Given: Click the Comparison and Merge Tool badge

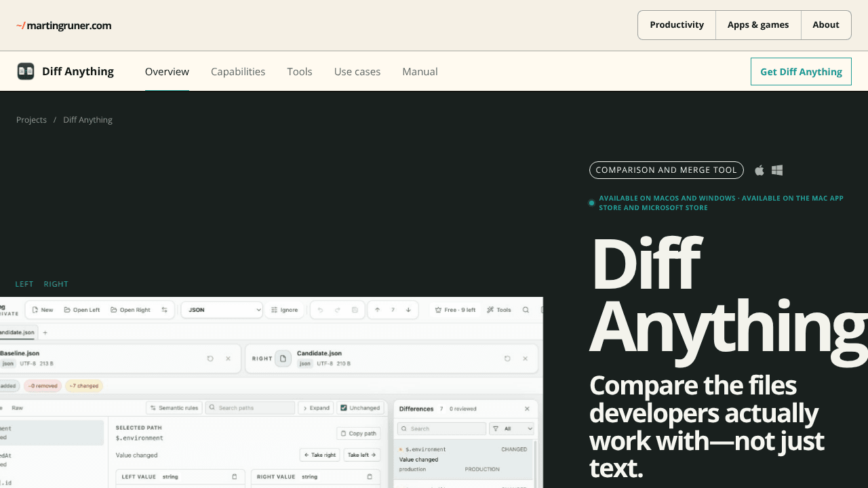Looking at the screenshot, I should point(666,170).
